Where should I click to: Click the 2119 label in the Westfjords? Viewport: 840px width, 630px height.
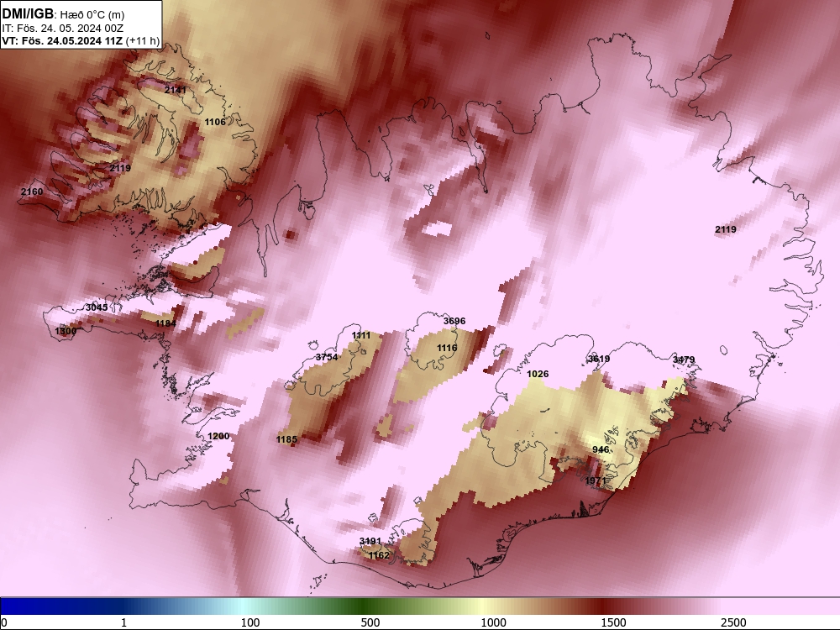(120, 168)
